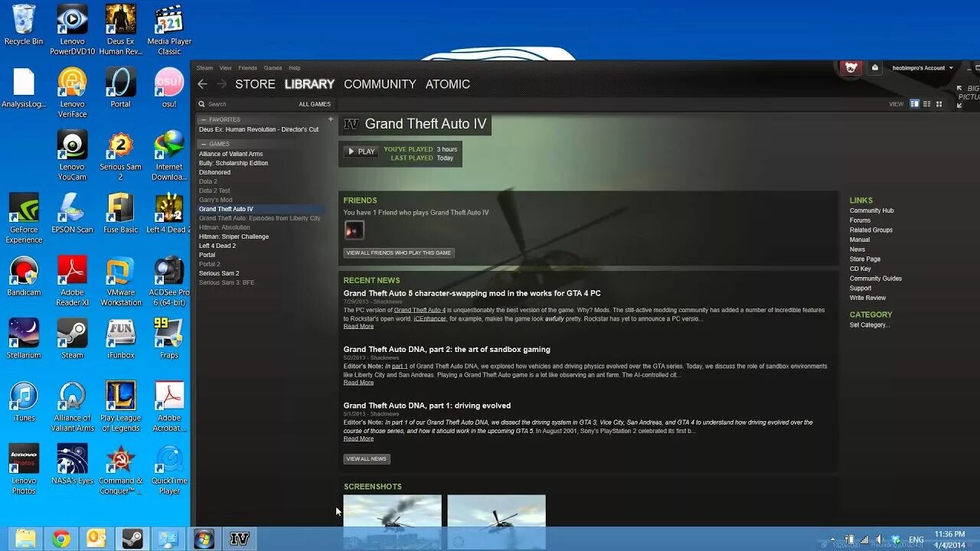The image size is (980, 551).
Task: Click the Steam forward navigation arrow
Action: coord(222,84)
